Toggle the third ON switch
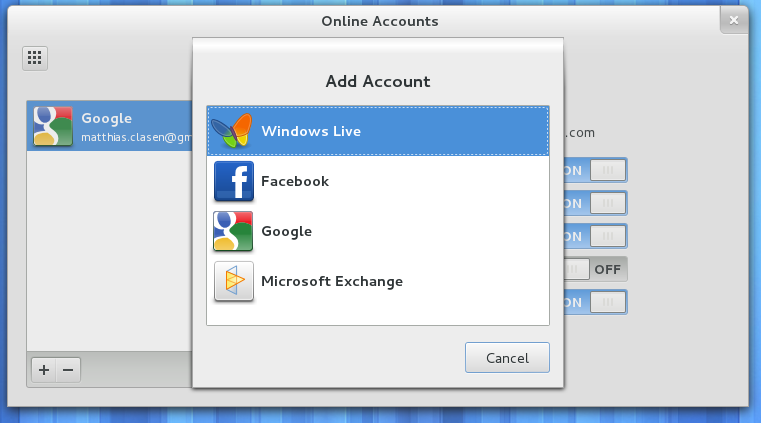761x423 pixels. click(596, 236)
